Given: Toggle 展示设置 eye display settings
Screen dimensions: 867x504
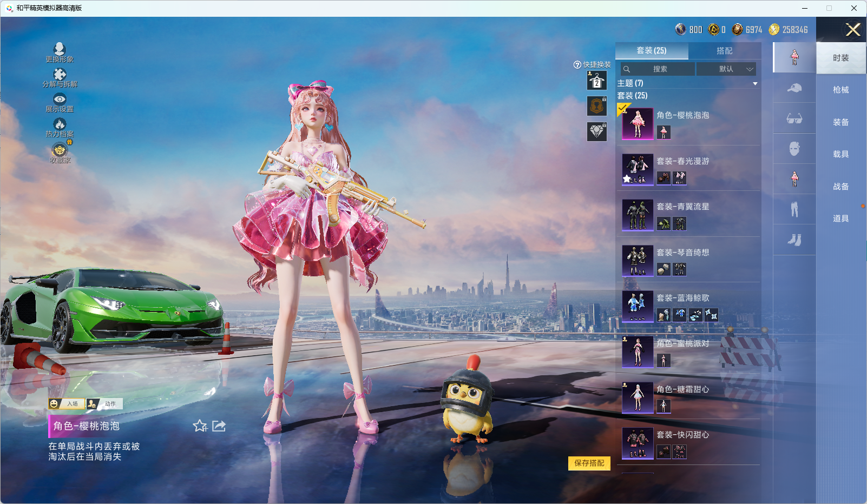Looking at the screenshot, I should pyautogui.click(x=60, y=100).
